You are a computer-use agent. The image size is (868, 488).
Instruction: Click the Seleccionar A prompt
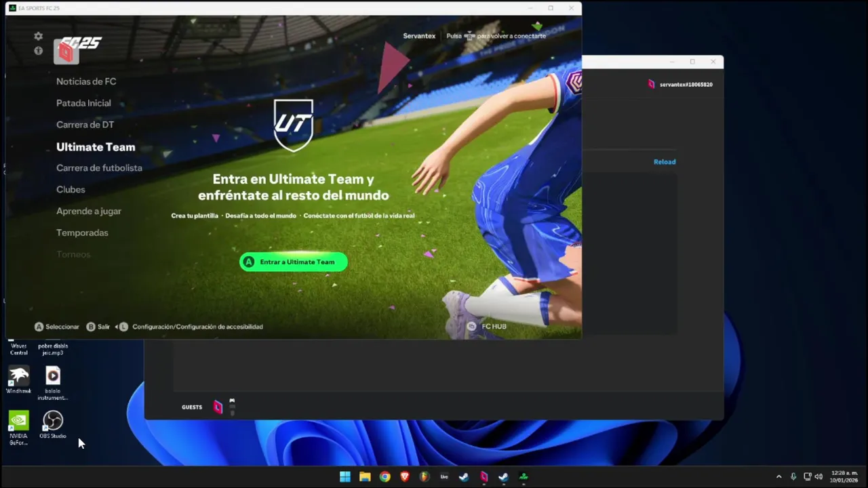coord(57,327)
